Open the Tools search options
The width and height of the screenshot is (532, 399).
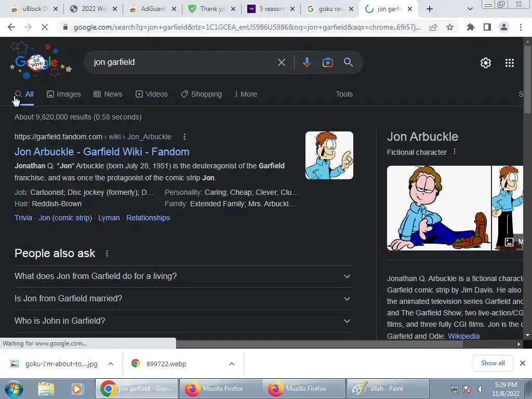tap(344, 94)
